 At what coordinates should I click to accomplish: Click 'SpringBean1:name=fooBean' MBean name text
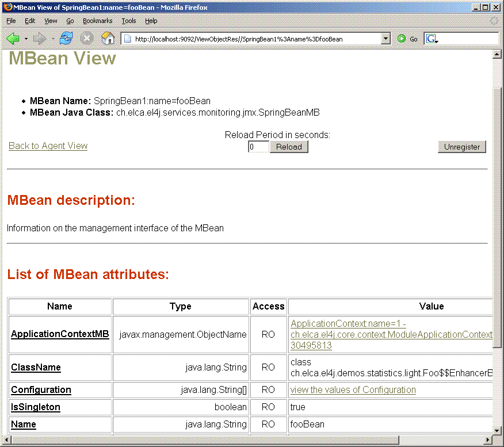(152, 101)
